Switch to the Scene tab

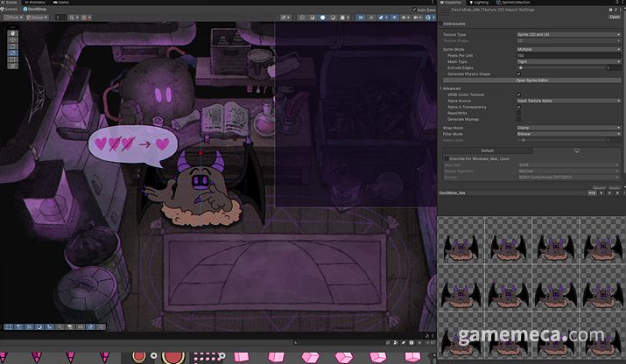[x=9, y=3]
